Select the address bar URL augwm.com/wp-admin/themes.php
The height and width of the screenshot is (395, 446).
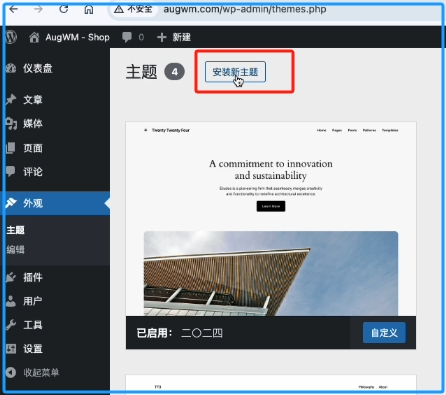point(245,9)
